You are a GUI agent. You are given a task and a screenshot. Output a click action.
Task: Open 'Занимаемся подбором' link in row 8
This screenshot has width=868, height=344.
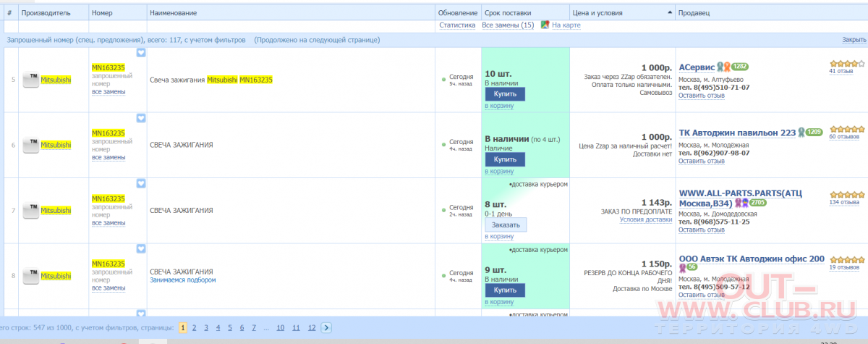tap(182, 280)
